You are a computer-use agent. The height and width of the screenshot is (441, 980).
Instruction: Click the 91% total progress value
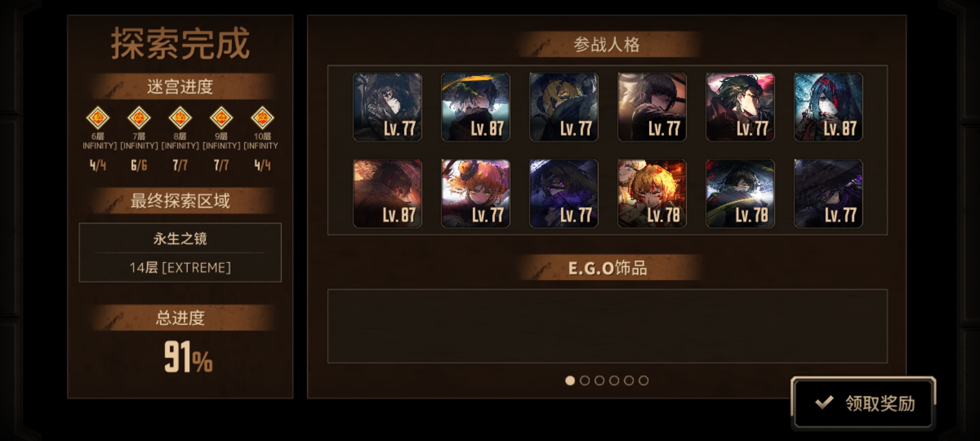[188, 357]
